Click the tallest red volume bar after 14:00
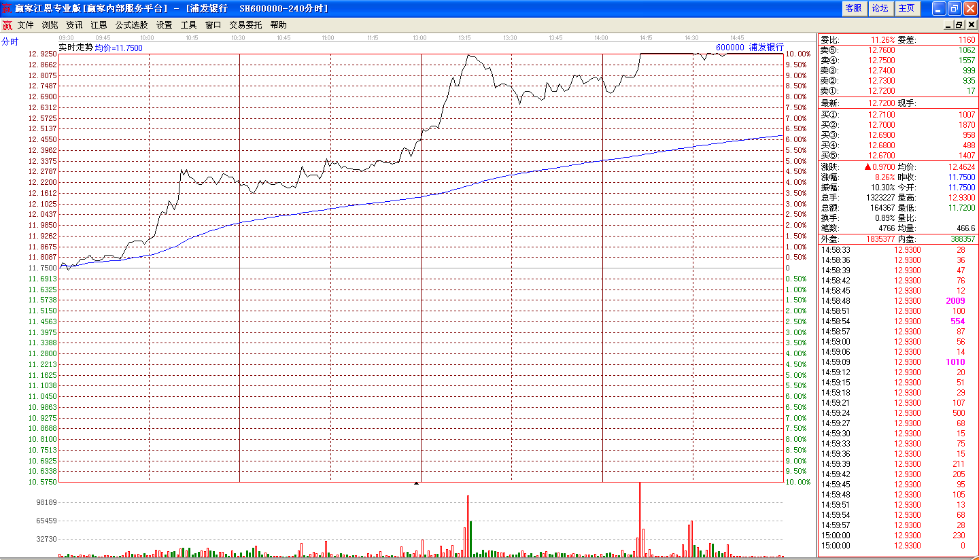Screen dimensions: 979x560 (x=640, y=520)
